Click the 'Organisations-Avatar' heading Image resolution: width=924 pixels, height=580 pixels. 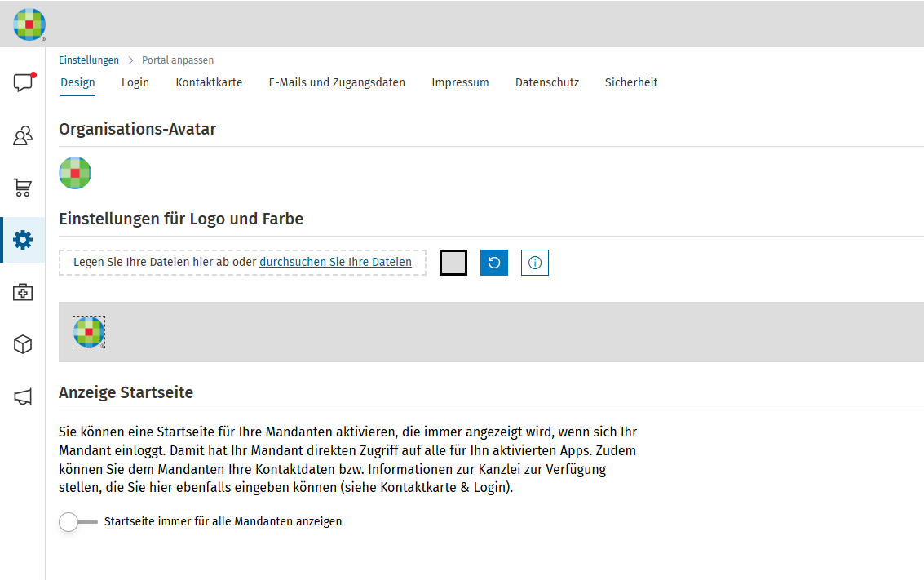[137, 129]
